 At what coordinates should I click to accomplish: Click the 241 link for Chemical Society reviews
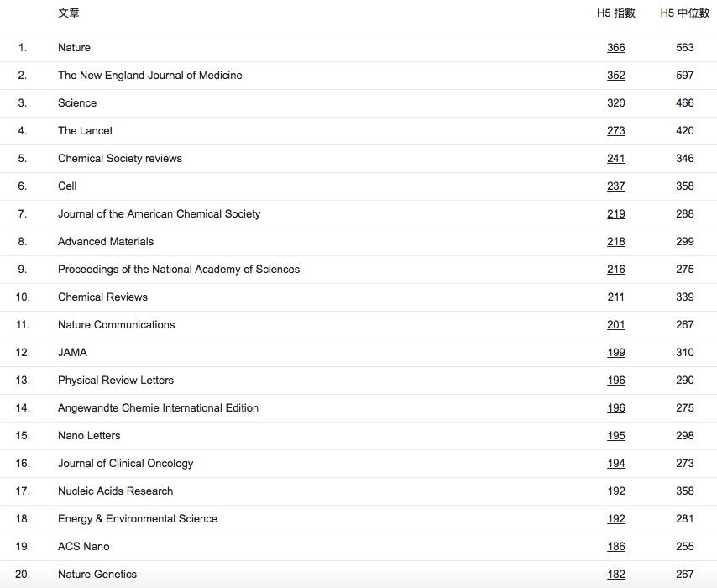pos(615,158)
